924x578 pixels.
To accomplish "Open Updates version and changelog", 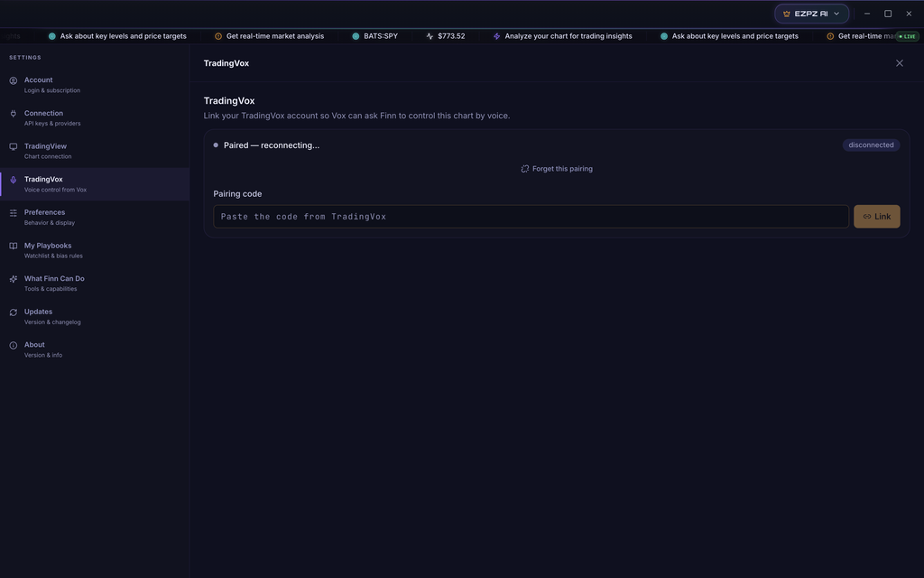I will click(94, 316).
